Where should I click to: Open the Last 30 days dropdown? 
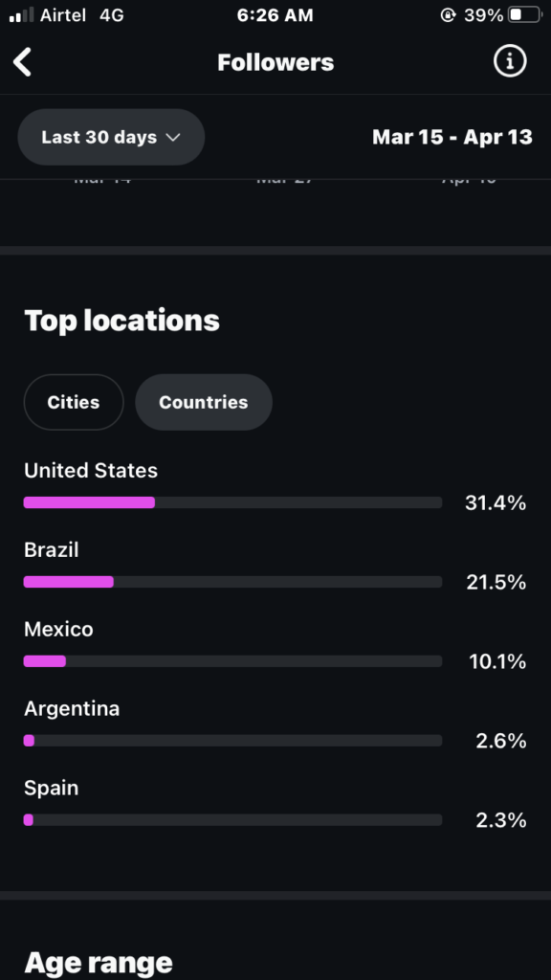point(111,137)
